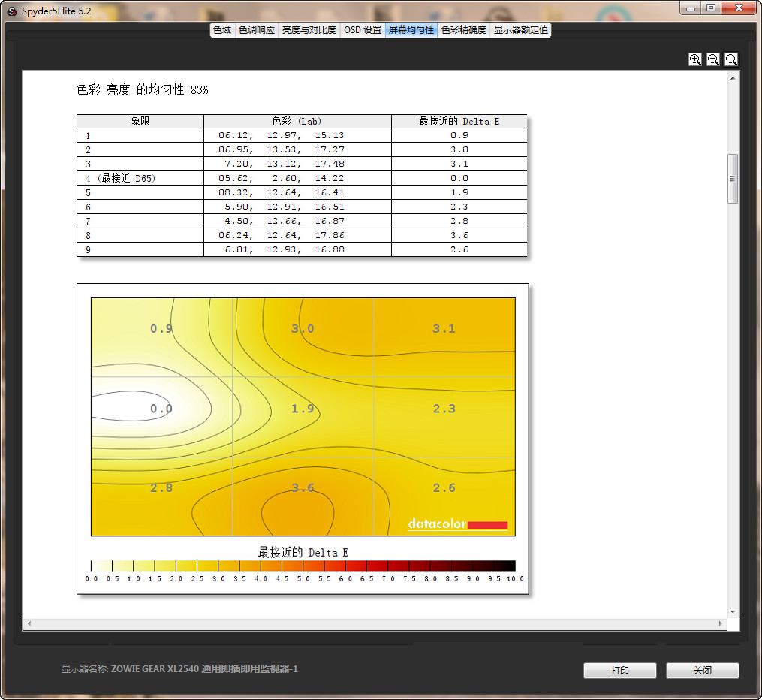Maximize the Spyder5Elite window
Screen dimensions: 762x700
tap(710, 7)
